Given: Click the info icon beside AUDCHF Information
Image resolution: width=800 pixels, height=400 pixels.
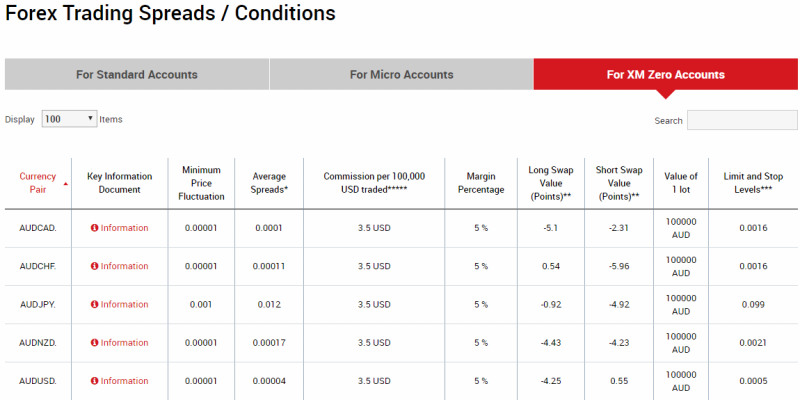Looking at the screenshot, I should [x=94, y=266].
